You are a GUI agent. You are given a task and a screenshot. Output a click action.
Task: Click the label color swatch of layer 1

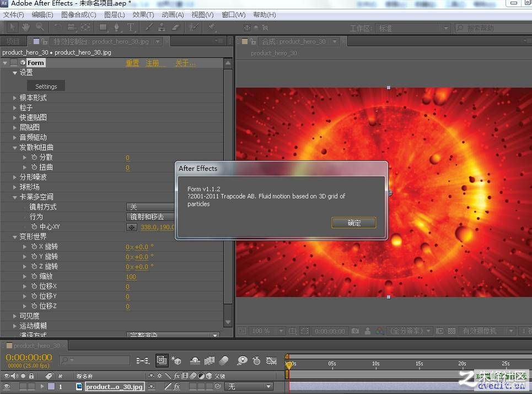point(51,386)
